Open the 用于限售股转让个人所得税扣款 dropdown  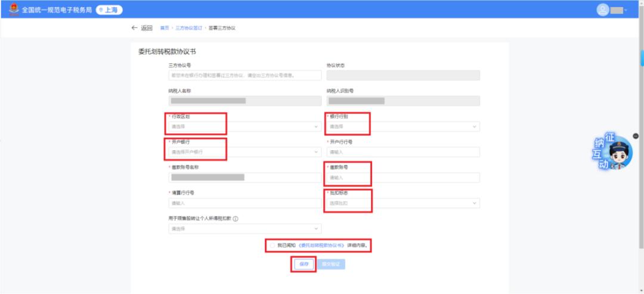pos(245,229)
